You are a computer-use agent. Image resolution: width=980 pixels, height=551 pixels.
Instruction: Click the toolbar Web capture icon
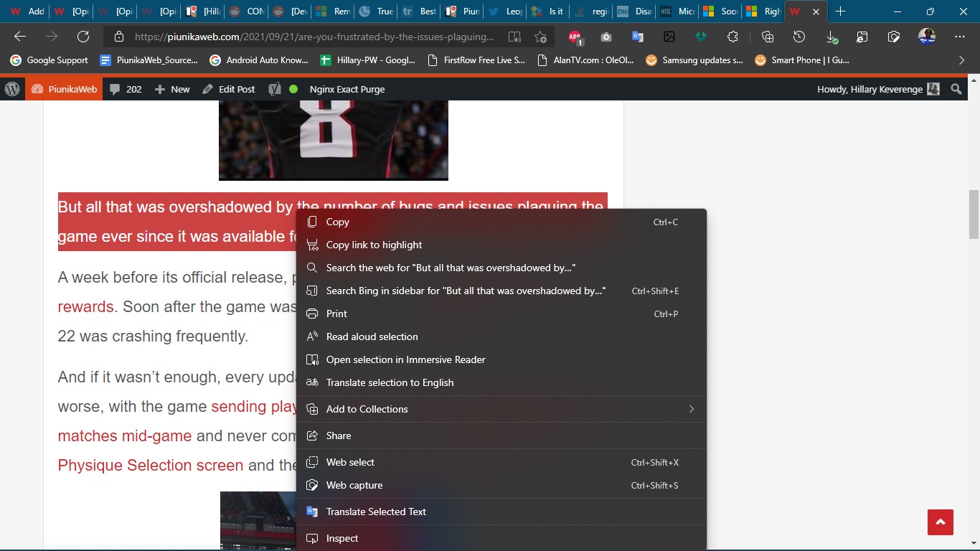(894, 37)
